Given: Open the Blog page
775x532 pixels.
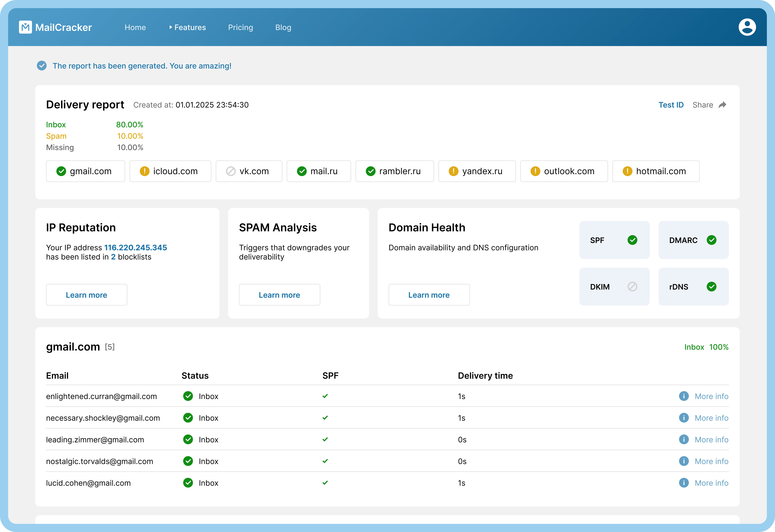Looking at the screenshot, I should point(283,27).
